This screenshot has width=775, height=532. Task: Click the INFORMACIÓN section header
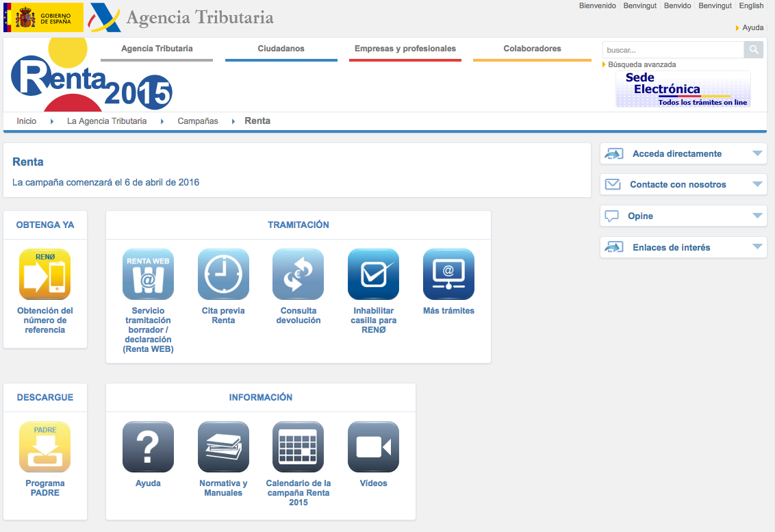260,398
